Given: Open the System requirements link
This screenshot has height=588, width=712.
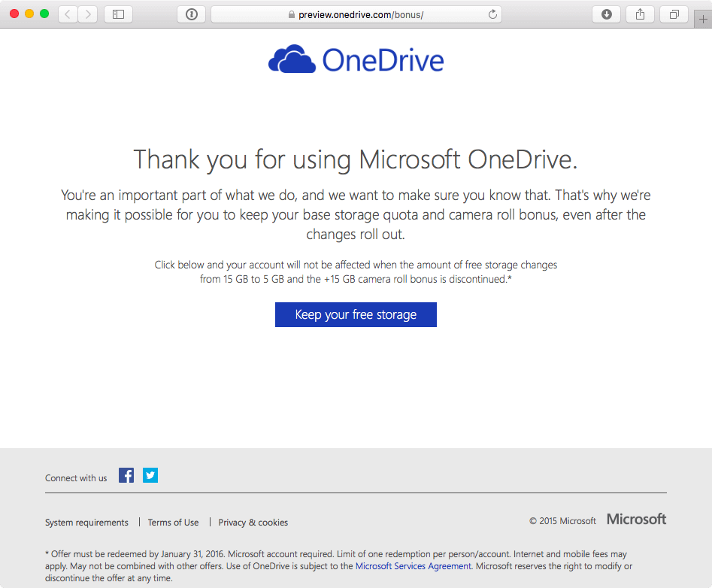Looking at the screenshot, I should [x=86, y=522].
